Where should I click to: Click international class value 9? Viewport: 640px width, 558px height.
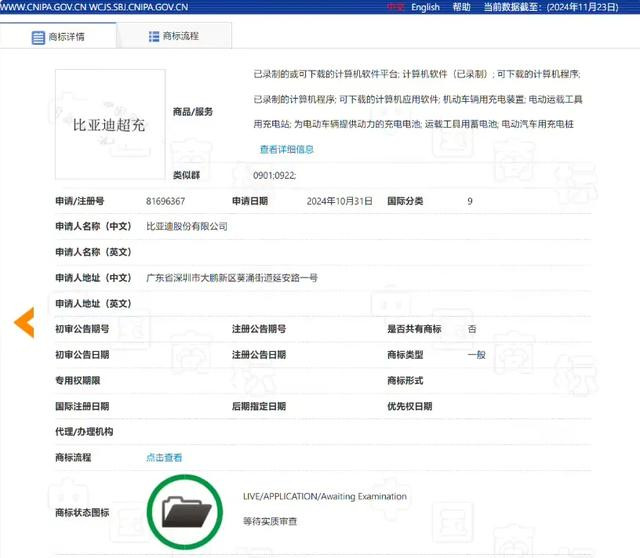[x=470, y=201]
